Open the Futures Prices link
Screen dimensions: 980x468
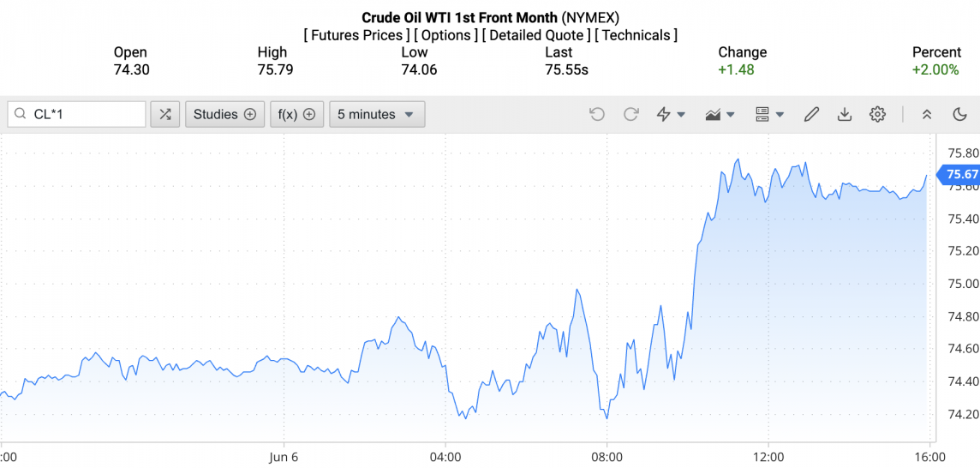click(356, 35)
